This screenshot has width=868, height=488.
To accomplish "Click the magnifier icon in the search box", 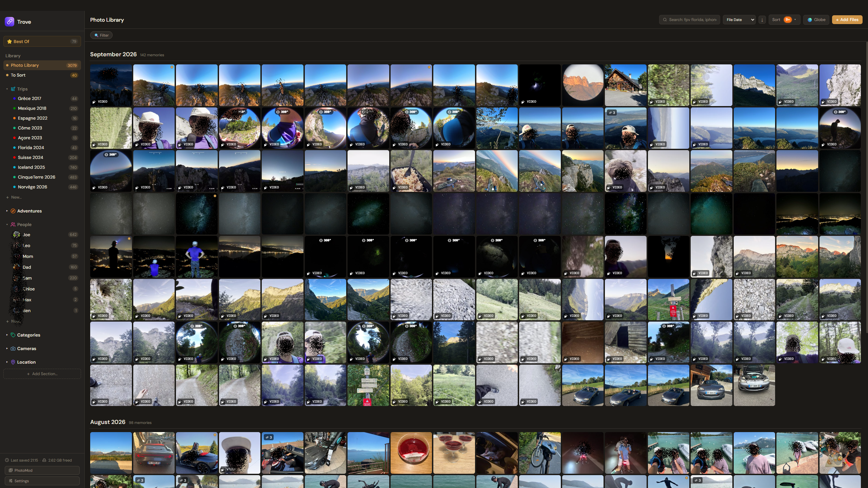I will click(665, 20).
